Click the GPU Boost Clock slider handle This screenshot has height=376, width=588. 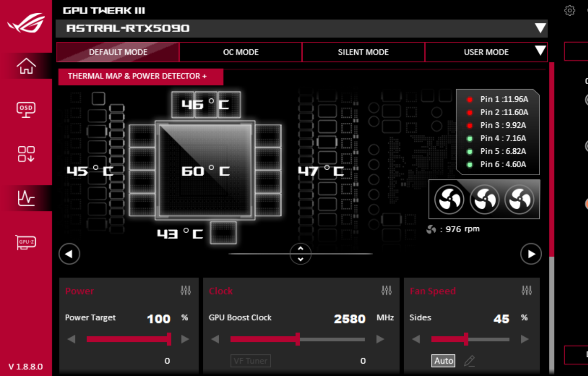pos(298,339)
